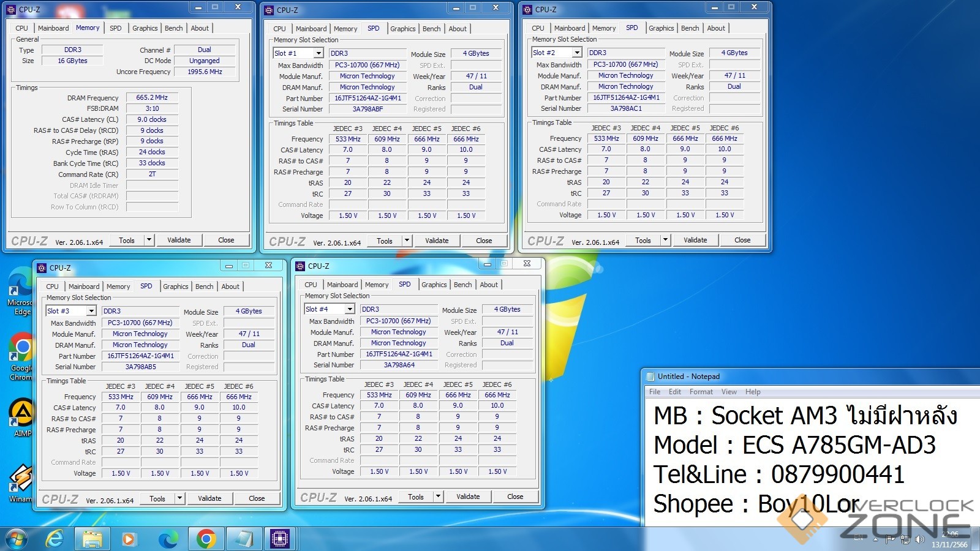980x551 pixels.
Task: Expand the Slot #1 dropdown
Action: tap(318, 53)
